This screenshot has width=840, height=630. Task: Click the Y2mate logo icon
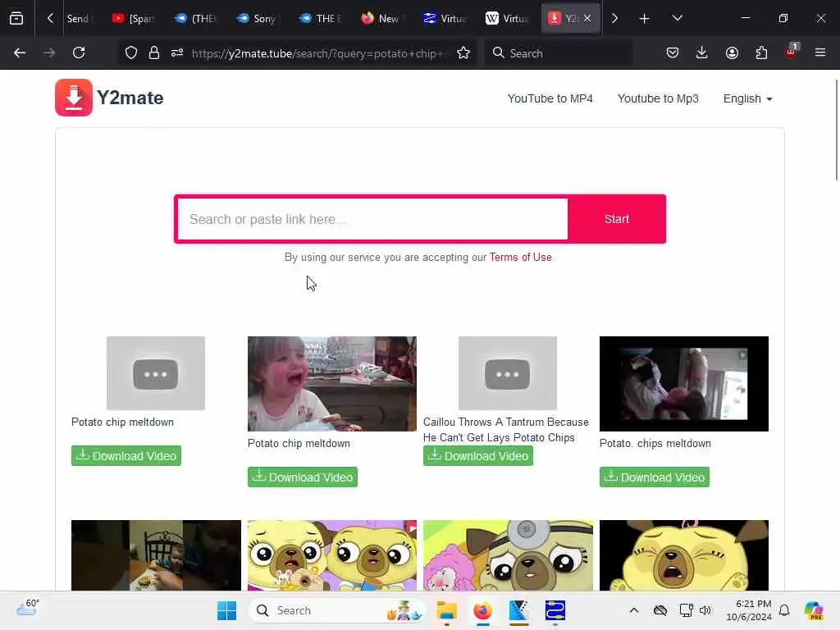pos(73,98)
